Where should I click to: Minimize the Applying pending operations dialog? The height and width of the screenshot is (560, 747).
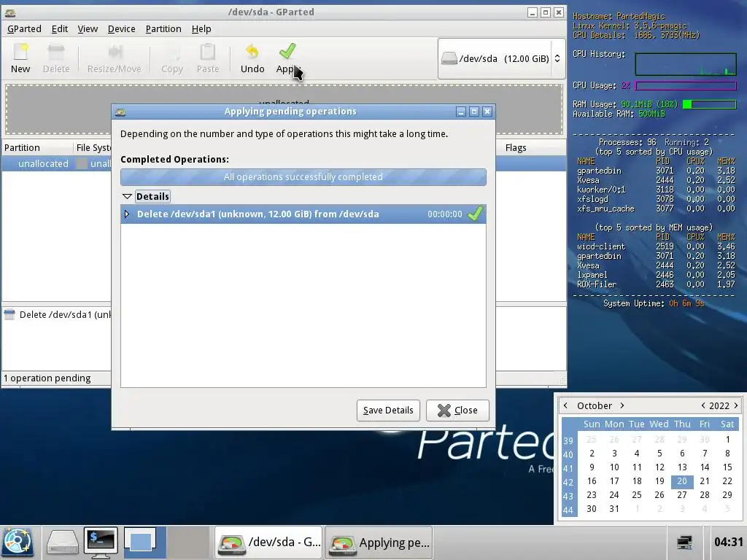point(461,112)
